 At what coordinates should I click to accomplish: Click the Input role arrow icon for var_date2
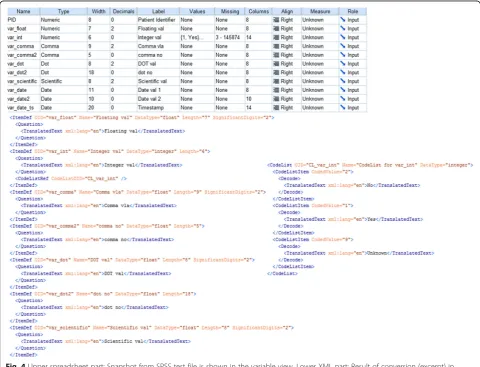pyautogui.click(x=343, y=99)
